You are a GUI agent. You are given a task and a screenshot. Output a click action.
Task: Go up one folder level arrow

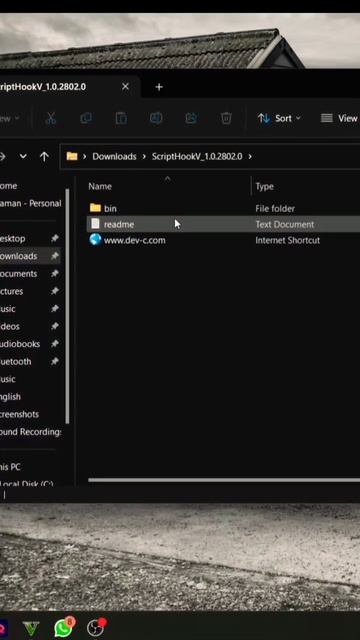(x=44, y=156)
